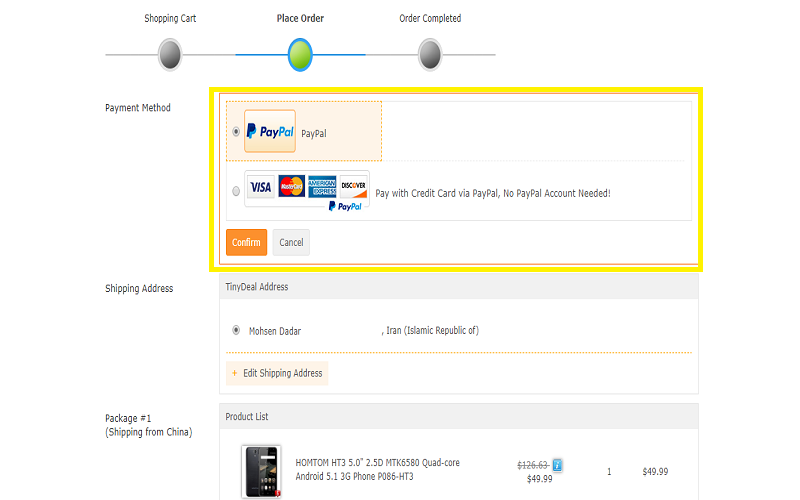Click the American Express card icon
Image resolution: width=800 pixels, height=500 pixels.
click(x=322, y=187)
